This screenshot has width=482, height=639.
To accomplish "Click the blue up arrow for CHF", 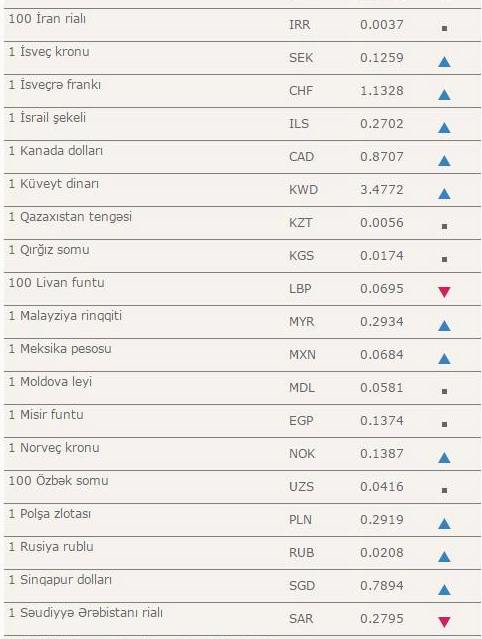I will pyautogui.click(x=444, y=95).
